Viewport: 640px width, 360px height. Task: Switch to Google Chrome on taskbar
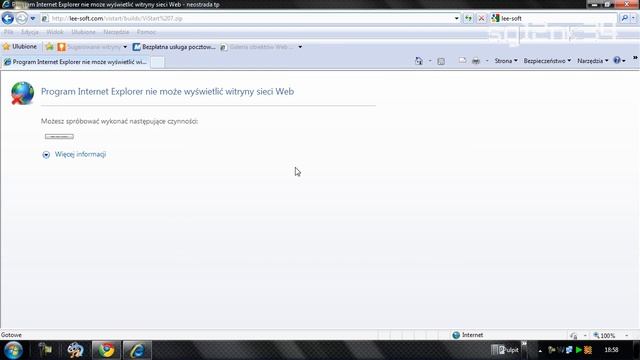[107, 350]
